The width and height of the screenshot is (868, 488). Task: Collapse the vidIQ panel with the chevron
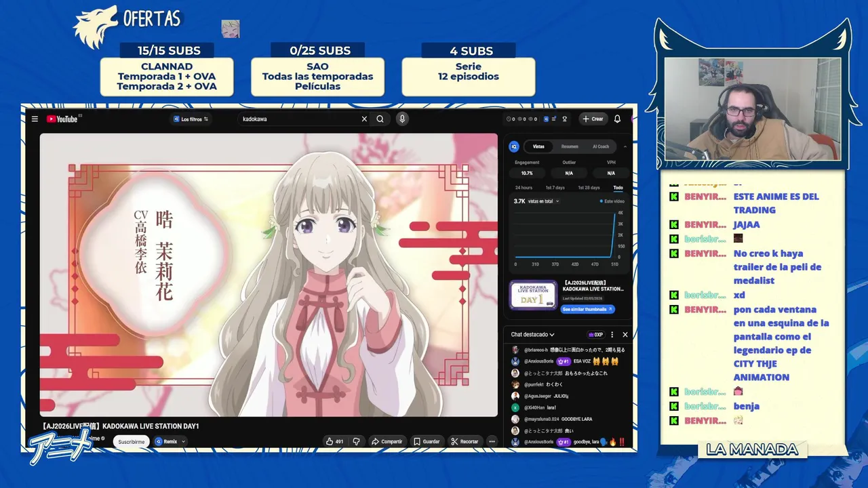[625, 146]
